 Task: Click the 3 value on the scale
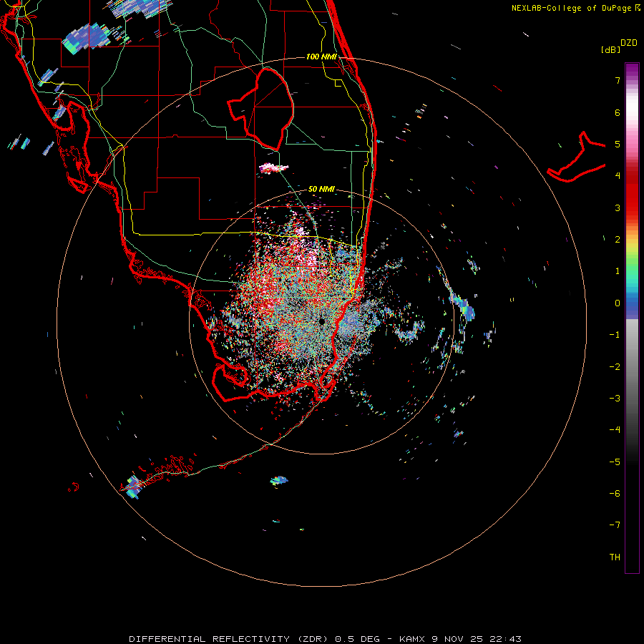pyautogui.click(x=618, y=208)
